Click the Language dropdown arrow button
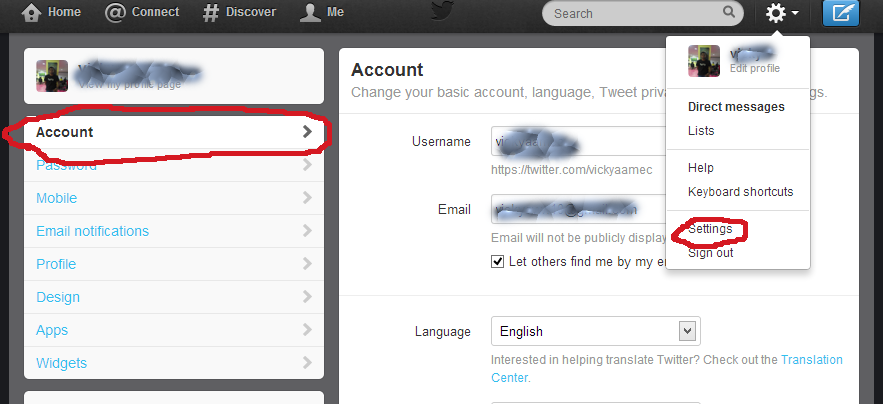Image resolution: width=883 pixels, height=404 pixels. click(x=687, y=331)
